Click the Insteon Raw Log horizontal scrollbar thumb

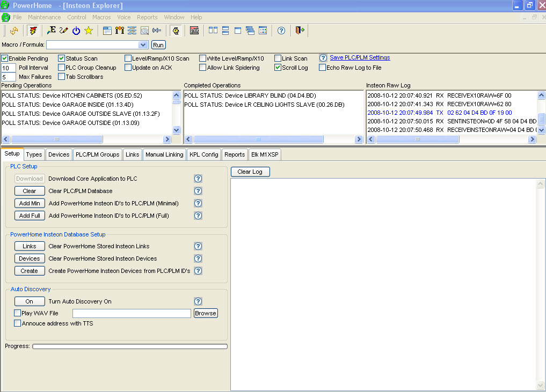(417, 139)
